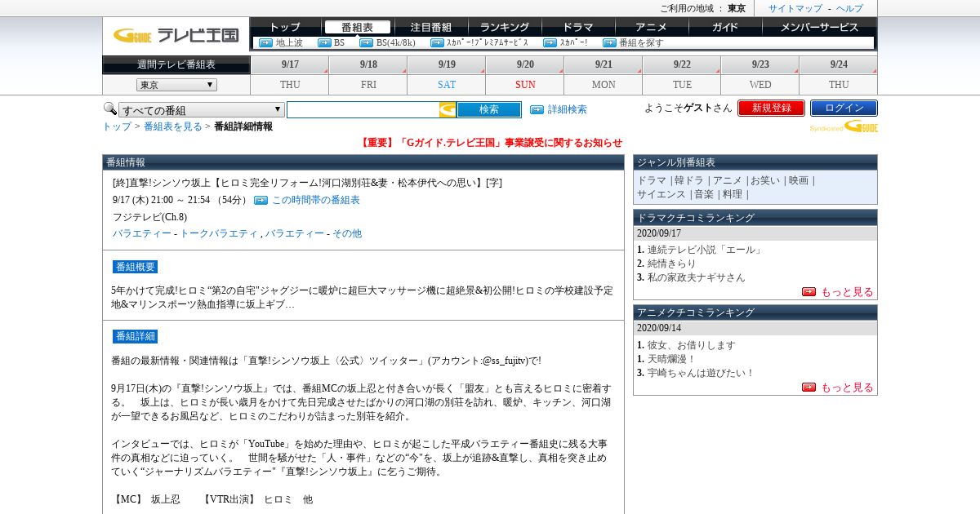980x514 pixels.
Task: Click the red arrow icon in ドラマクチコミランキング
Action: click(x=808, y=291)
